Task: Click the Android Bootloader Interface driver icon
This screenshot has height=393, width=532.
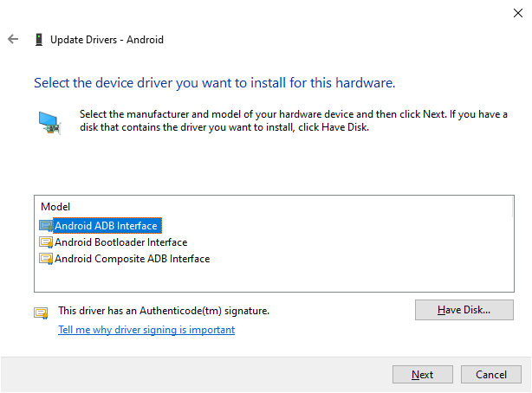Action: click(46, 242)
